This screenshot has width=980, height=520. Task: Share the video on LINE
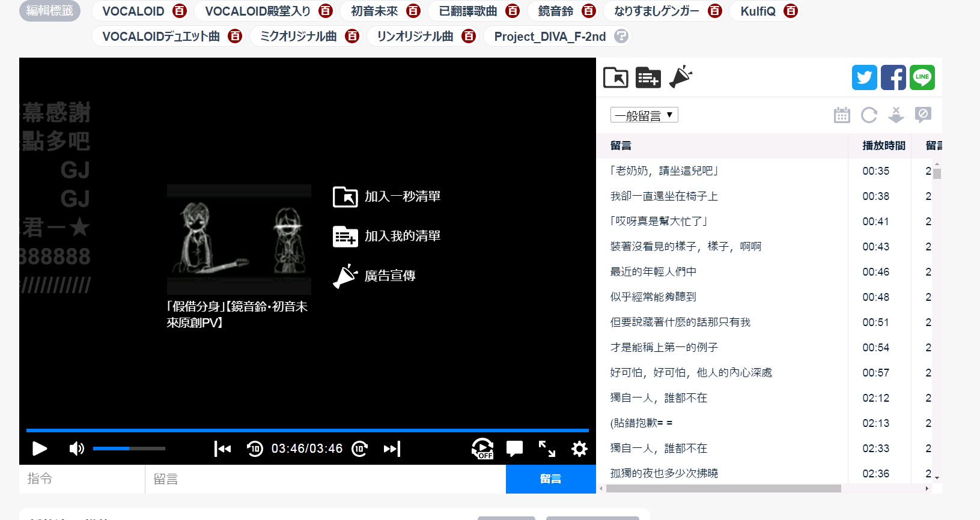point(922,77)
